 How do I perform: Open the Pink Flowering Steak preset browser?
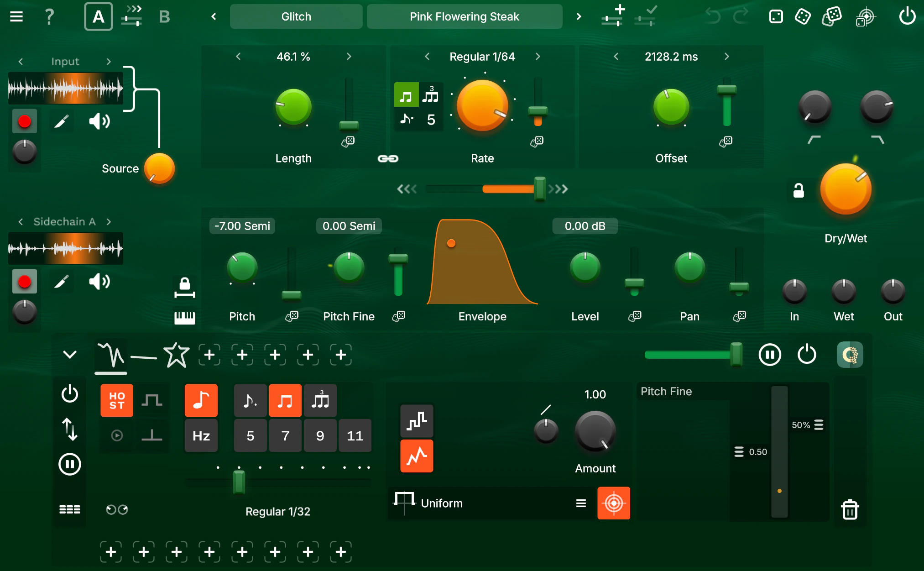click(x=464, y=16)
